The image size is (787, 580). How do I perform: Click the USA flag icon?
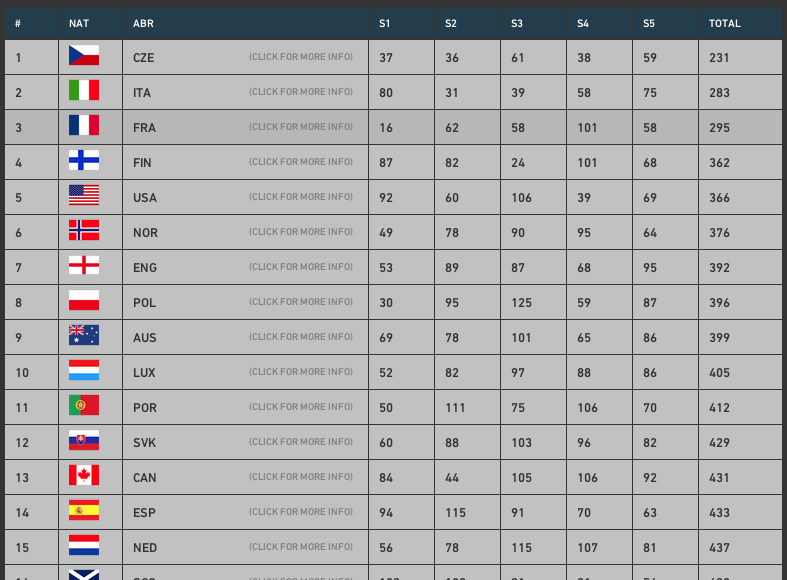point(84,195)
